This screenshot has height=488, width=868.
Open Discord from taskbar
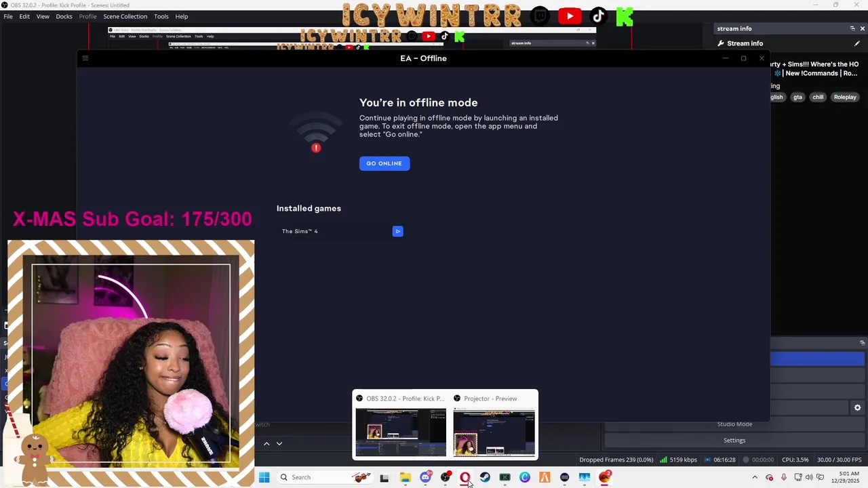click(x=425, y=477)
